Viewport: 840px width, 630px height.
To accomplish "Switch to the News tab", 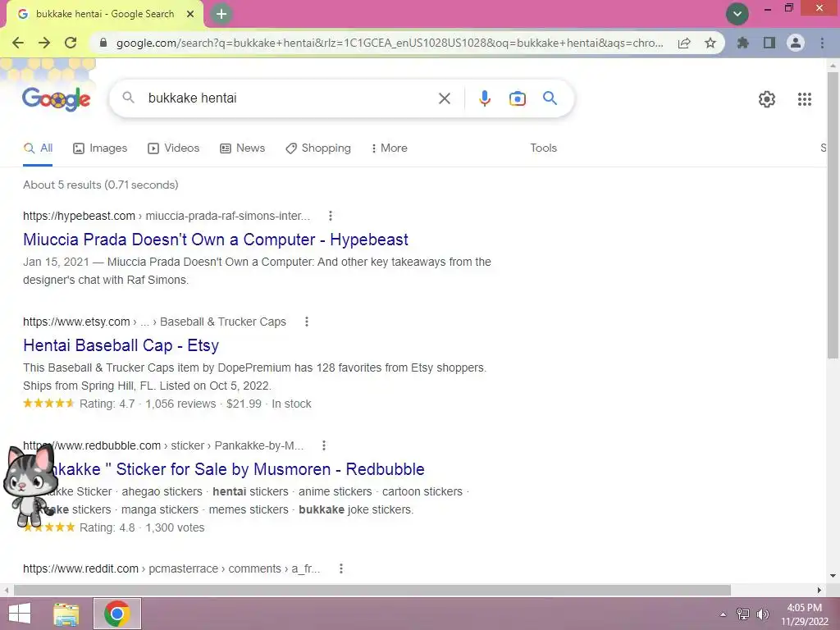I will click(x=243, y=148).
